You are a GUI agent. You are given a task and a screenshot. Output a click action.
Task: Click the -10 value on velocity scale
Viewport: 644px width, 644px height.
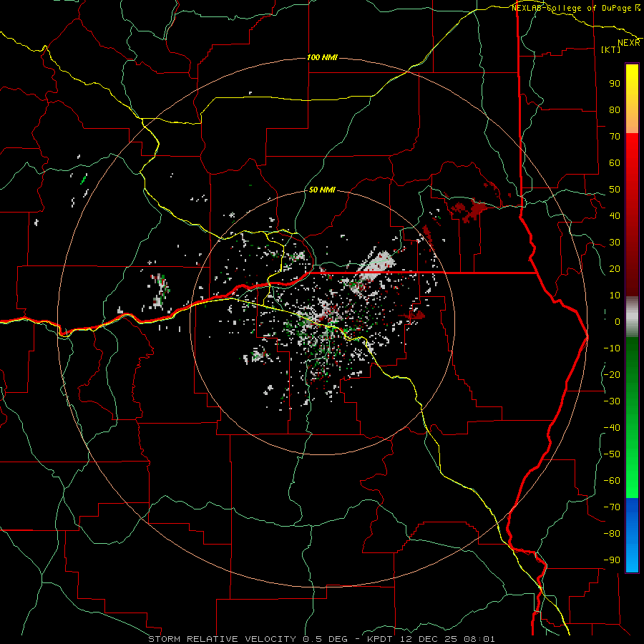(612, 348)
